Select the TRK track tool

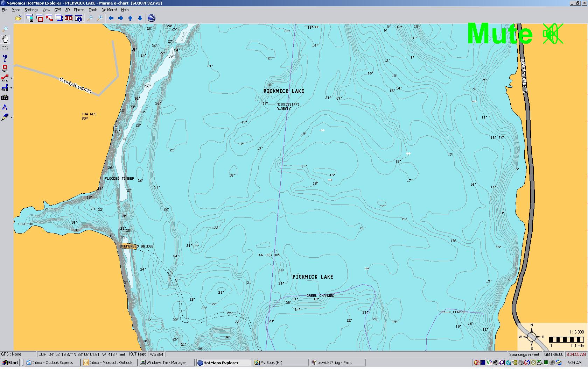5,87
